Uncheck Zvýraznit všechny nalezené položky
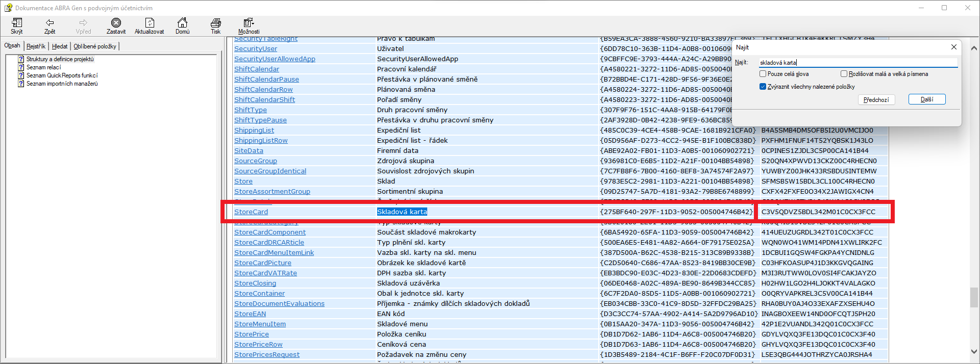Image resolution: width=980 pixels, height=364 pixels. 763,87
